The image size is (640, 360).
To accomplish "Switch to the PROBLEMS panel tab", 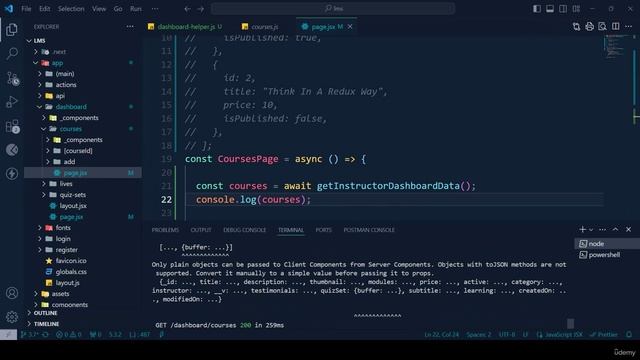I will pyautogui.click(x=165, y=230).
